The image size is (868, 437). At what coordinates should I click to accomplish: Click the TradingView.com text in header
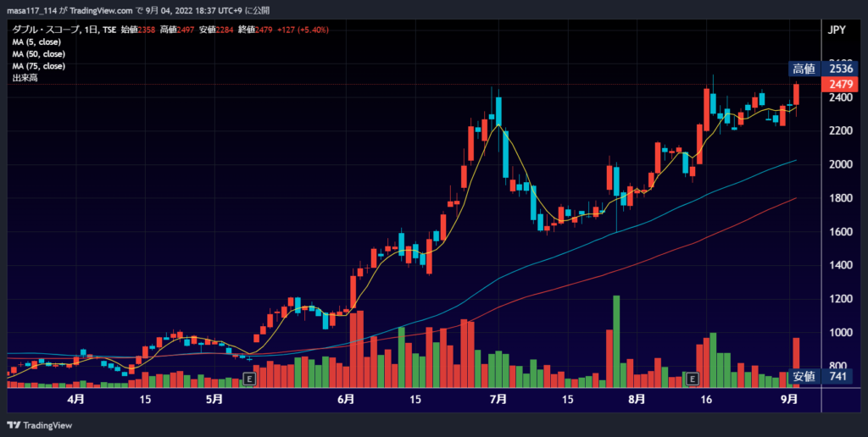tap(102, 10)
